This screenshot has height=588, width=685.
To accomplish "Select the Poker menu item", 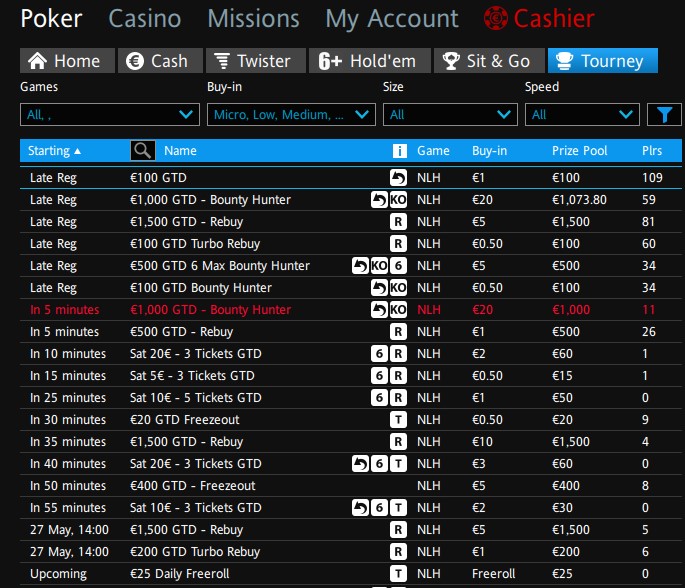I will [51, 19].
